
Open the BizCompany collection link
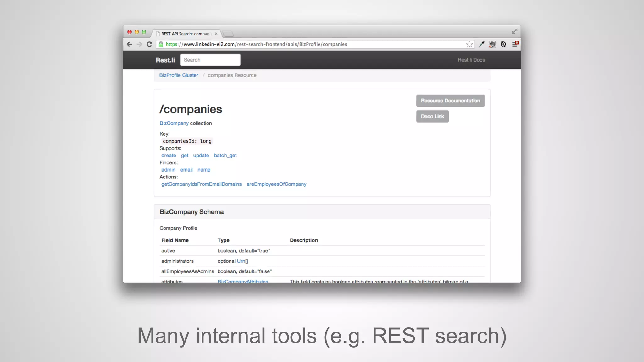(174, 123)
